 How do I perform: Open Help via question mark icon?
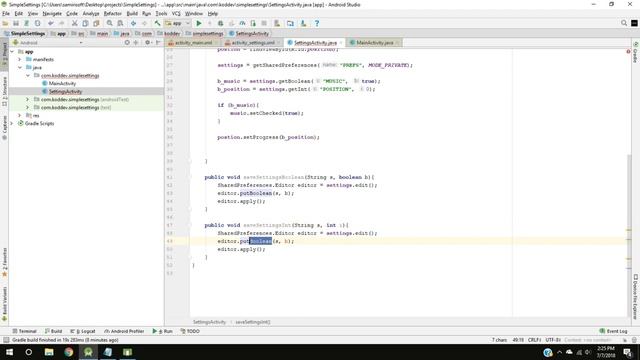[317, 23]
